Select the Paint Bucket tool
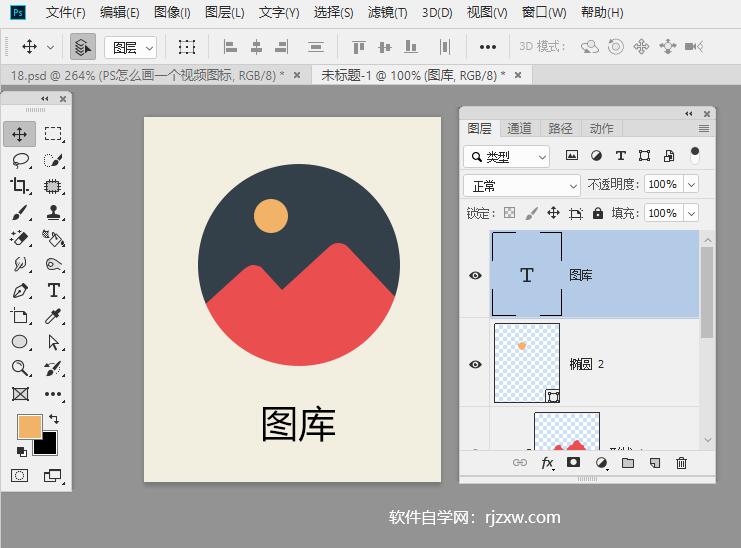Screen dimensions: 741x548 pos(53,238)
